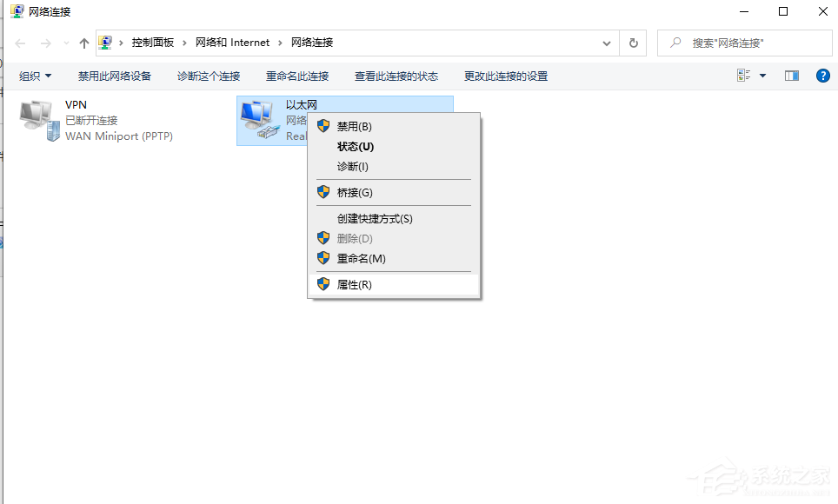Click the navigate forward arrow icon

[x=42, y=42]
